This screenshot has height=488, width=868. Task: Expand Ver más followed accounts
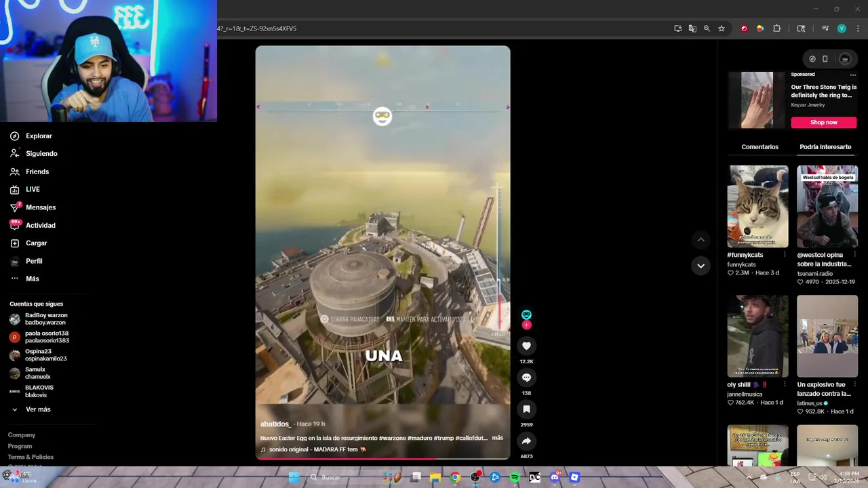pos(31,409)
